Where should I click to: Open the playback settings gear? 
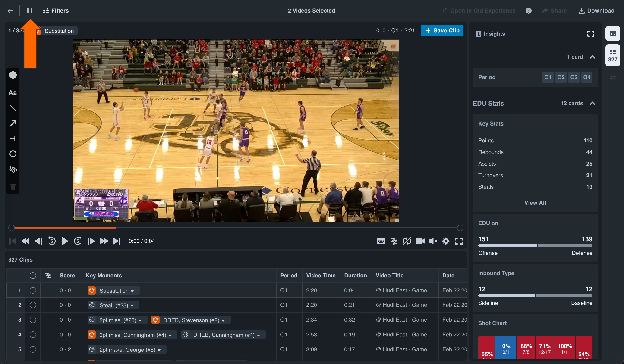(446, 241)
